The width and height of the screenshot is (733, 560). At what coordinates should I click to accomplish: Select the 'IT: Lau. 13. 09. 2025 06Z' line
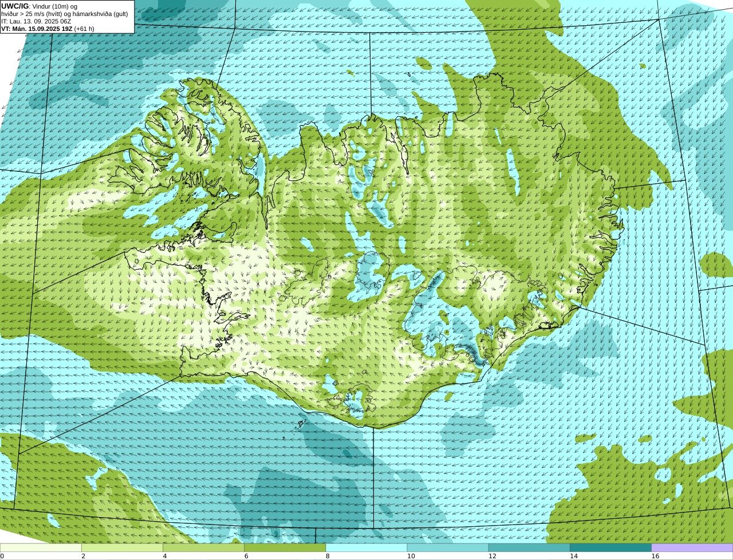click(x=36, y=21)
